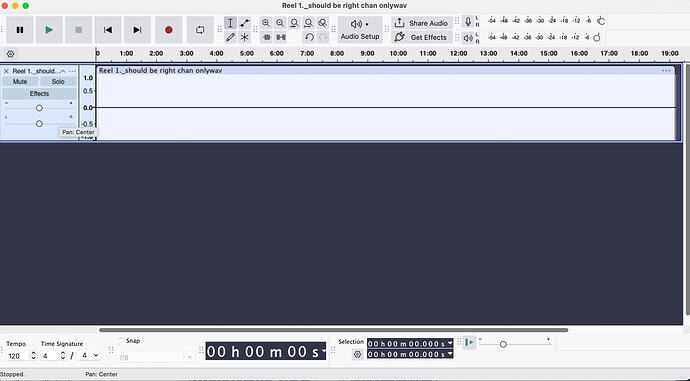Click the Pause playback button

point(20,30)
